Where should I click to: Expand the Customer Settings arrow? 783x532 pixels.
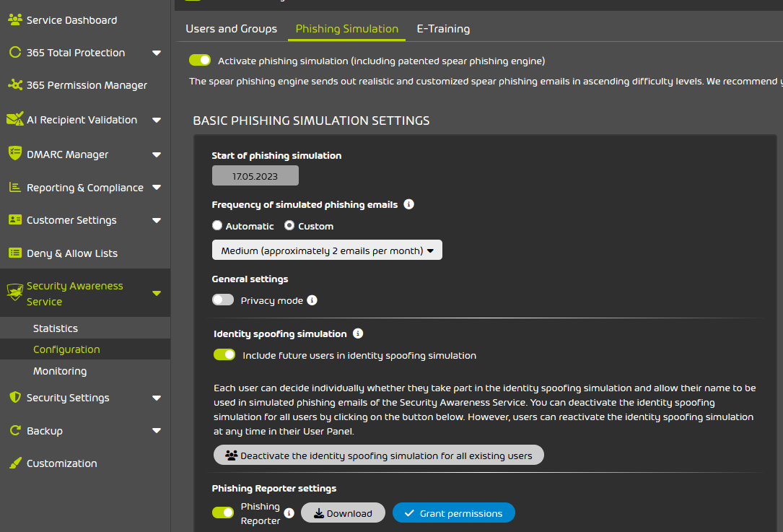(157, 220)
